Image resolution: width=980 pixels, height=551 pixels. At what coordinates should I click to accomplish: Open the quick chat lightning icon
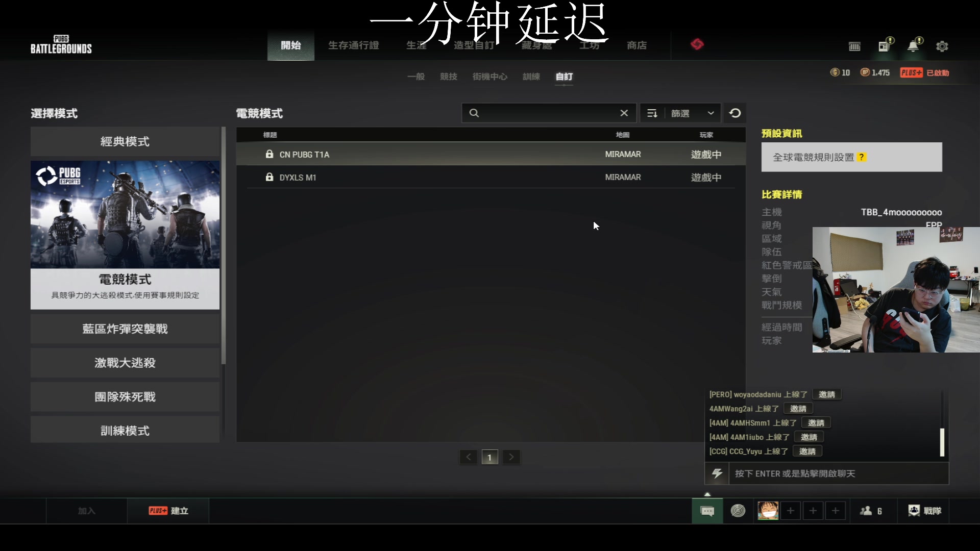click(x=717, y=473)
